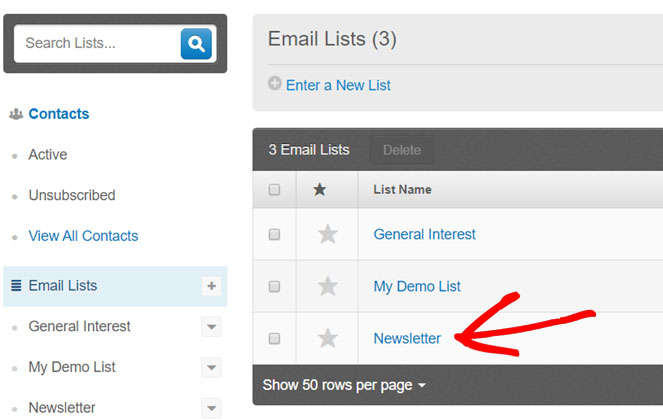Click the plus icon beside Email Lists

coord(211,286)
